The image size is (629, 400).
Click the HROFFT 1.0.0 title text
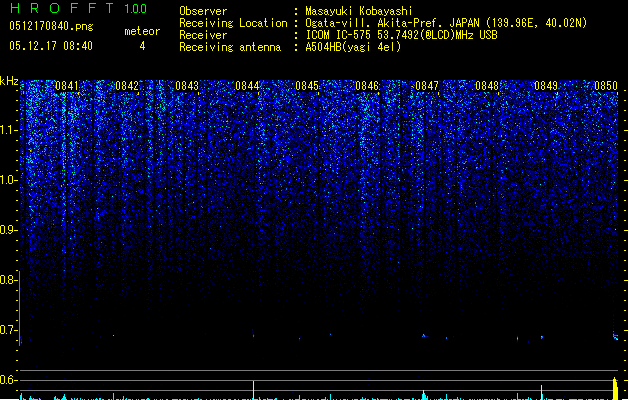[x=78, y=8]
